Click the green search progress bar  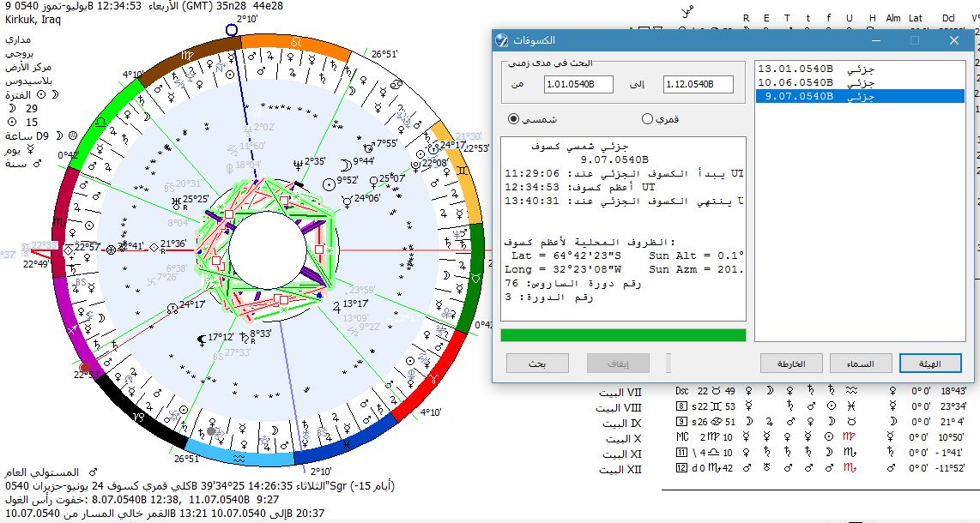tap(623, 335)
